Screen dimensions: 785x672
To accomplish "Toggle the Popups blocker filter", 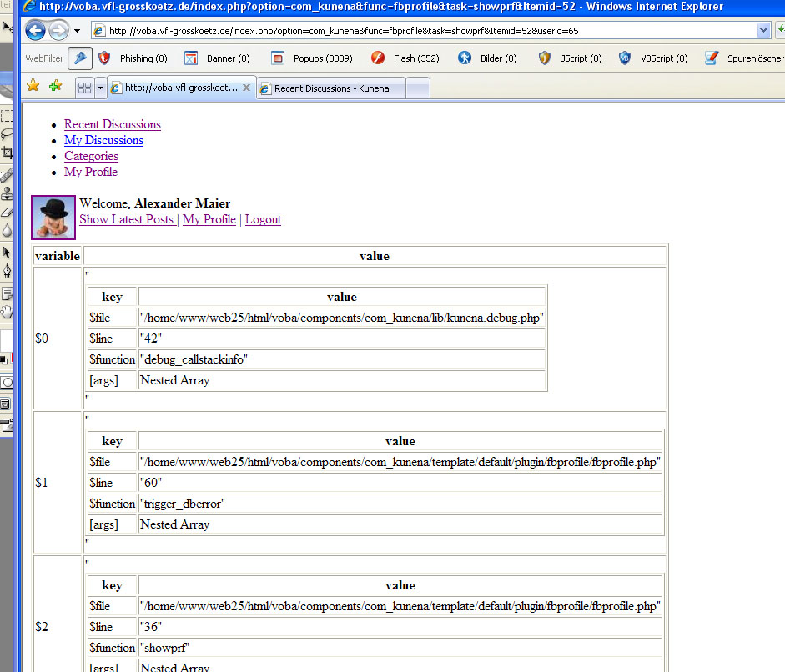I will (278, 58).
